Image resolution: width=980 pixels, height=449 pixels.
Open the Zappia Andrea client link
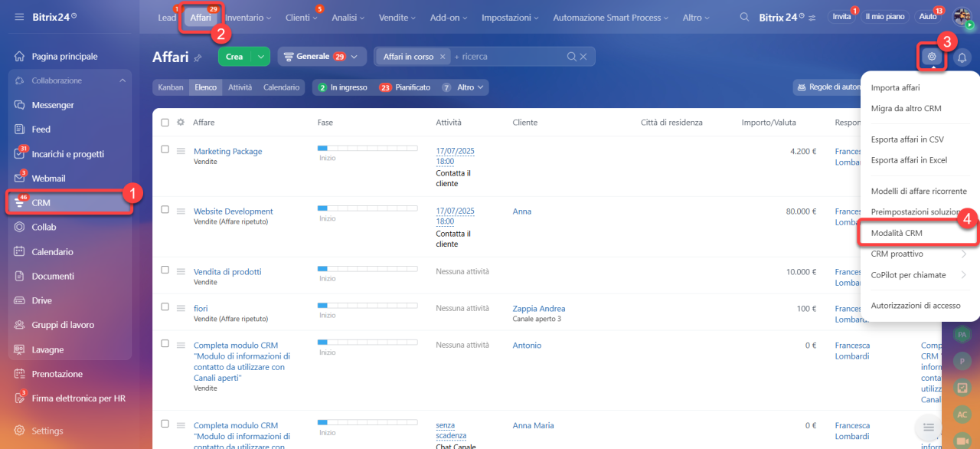(x=539, y=309)
